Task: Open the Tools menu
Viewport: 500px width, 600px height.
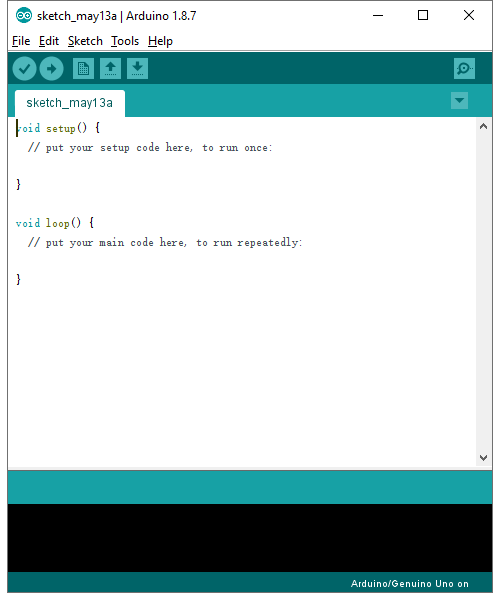Action: click(x=125, y=41)
